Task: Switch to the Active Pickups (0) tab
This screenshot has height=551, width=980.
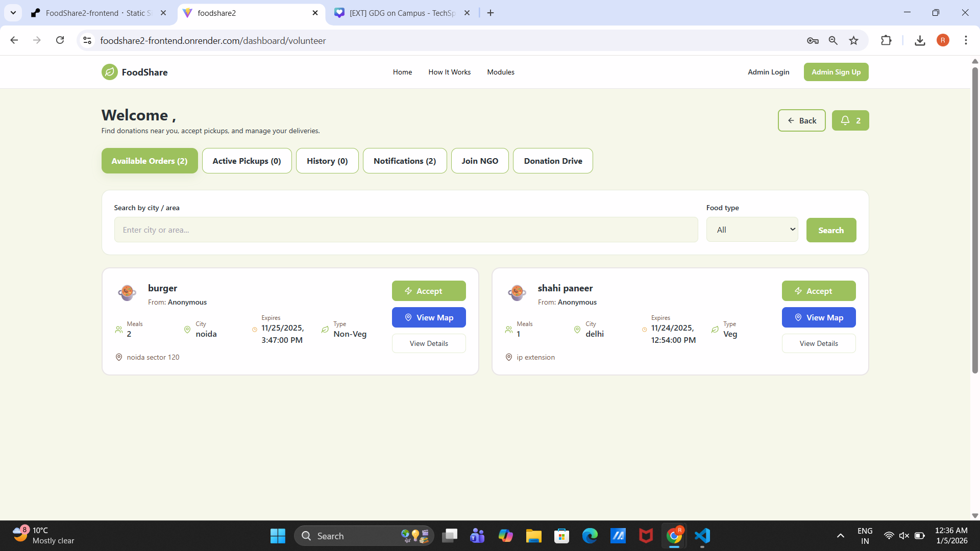Action: point(247,161)
